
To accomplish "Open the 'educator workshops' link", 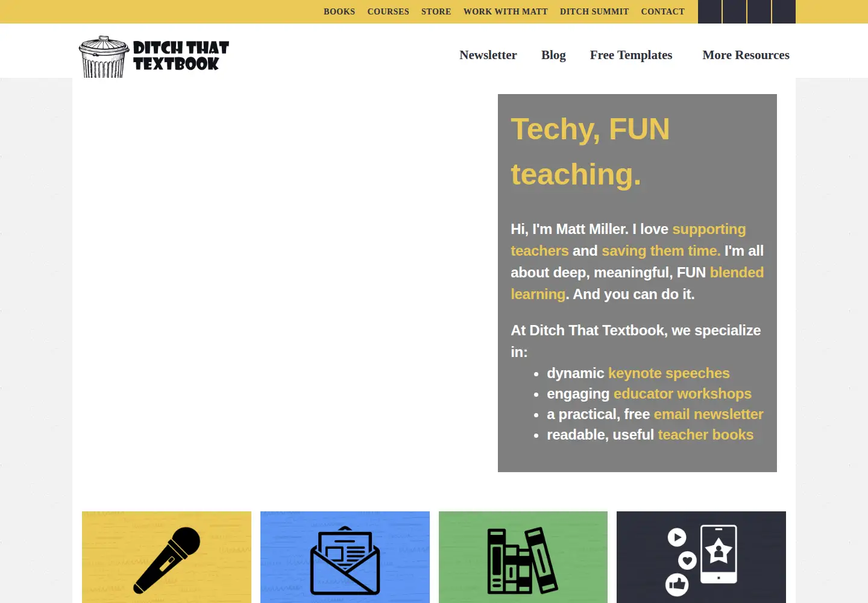I will point(682,394).
